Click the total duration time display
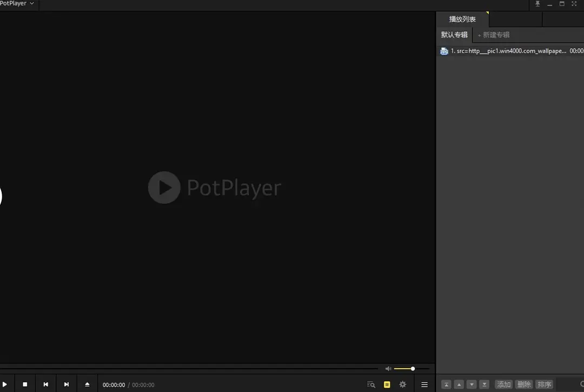Screen dimensions: 584x392 click(x=143, y=385)
